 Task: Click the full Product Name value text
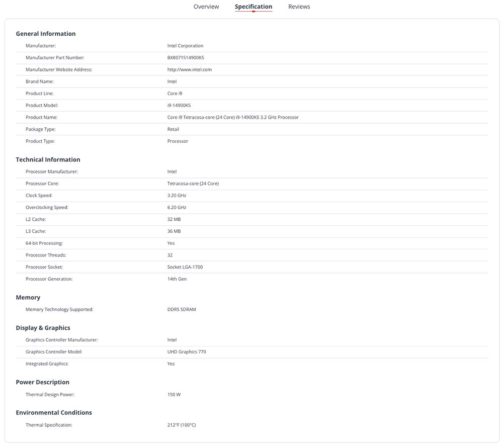pos(232,117)
